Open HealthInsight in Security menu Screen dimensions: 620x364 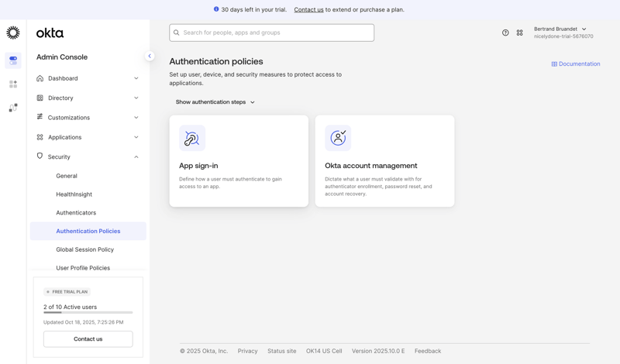[74, 194]
